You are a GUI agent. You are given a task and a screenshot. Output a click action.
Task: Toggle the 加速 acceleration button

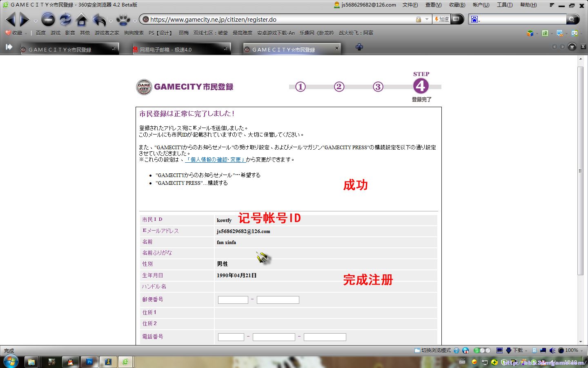441,19
